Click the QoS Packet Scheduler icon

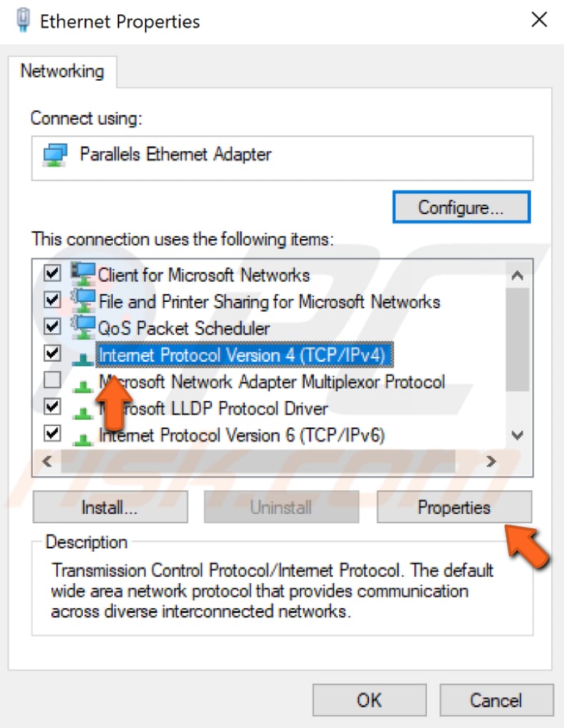pos(83,327)
